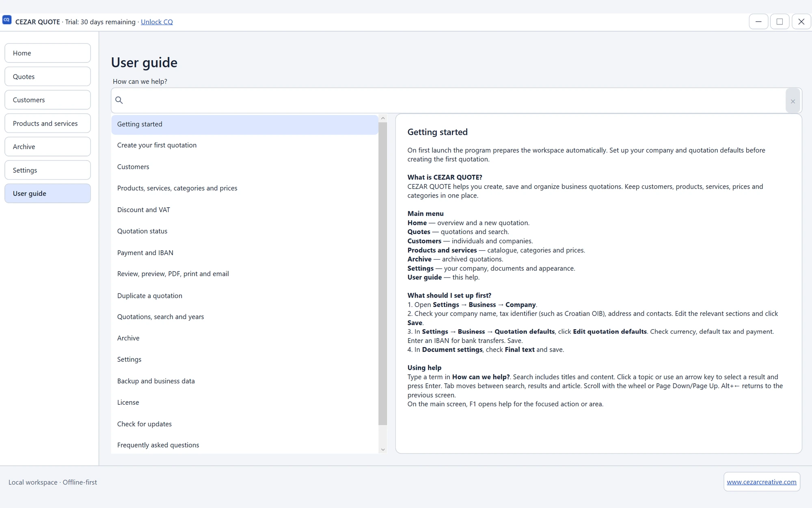Open Products, services, categories and prices topic

[245, 188]
